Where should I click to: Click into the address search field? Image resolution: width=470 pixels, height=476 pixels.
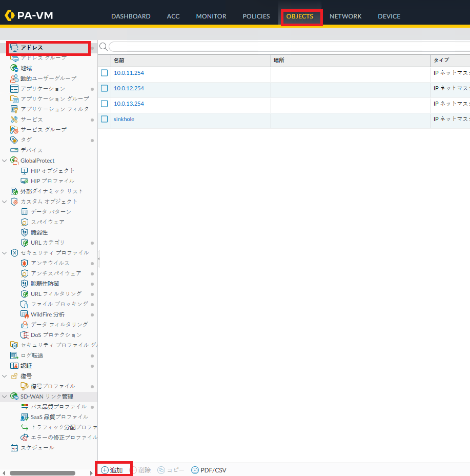(x=287, y=47)
